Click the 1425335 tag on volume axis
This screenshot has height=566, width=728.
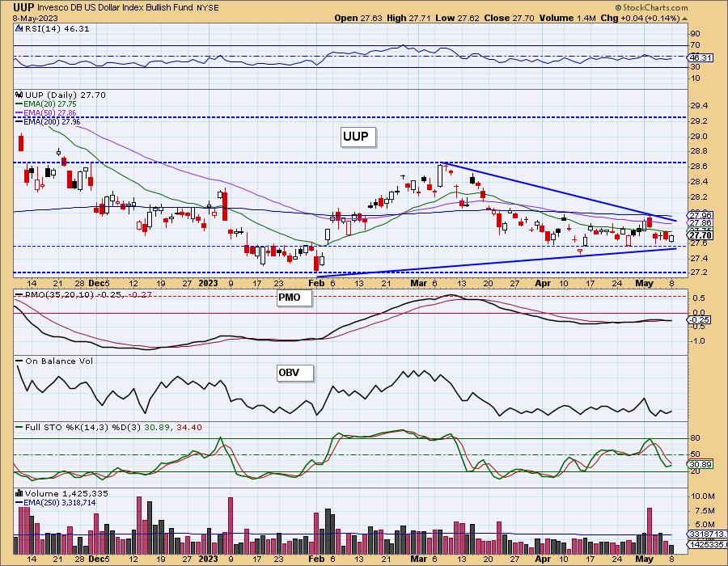click(x=705, y=544)
